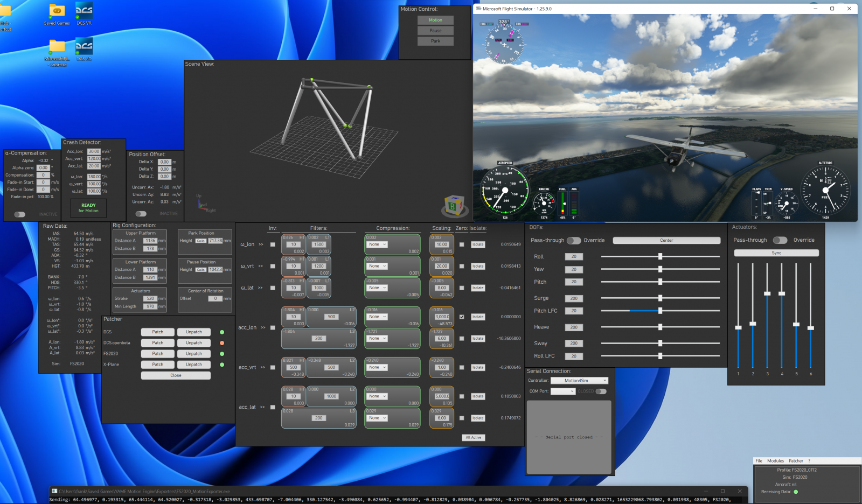Image resolution: width=862 pixels, height=504 pixels.
Task: Open the Patcher menu
Action: pyautogui.click(x=796, y=461)
